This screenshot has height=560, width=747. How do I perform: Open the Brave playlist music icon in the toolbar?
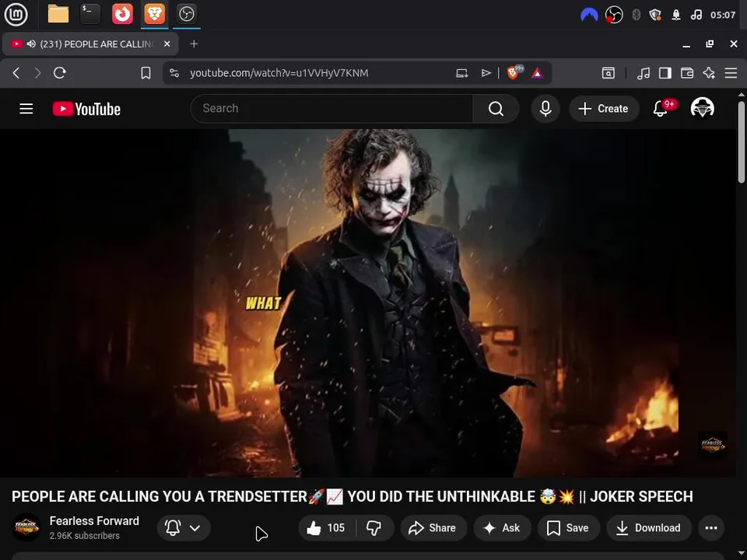tap(644, 73)
